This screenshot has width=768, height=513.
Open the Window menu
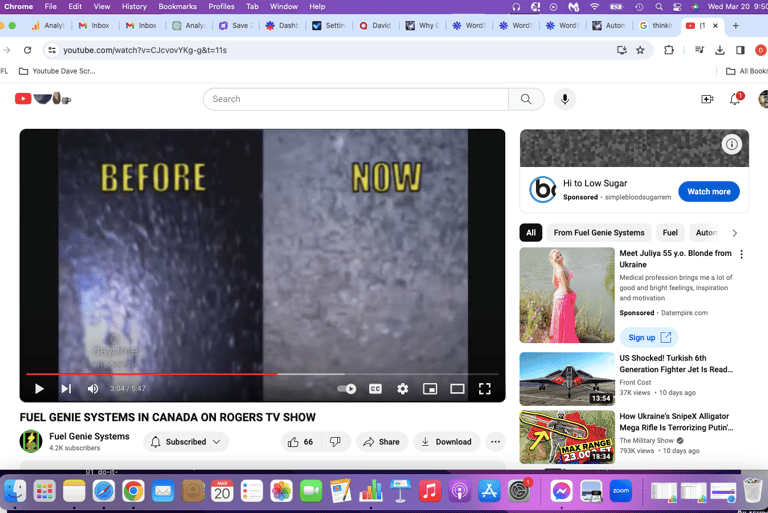pos(284,6)
